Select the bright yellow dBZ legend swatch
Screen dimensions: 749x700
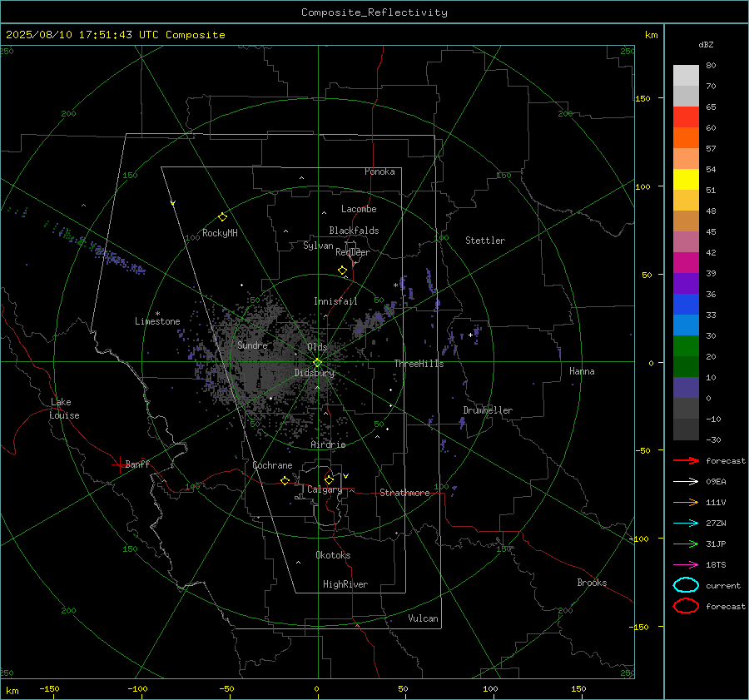coord(686,179)
